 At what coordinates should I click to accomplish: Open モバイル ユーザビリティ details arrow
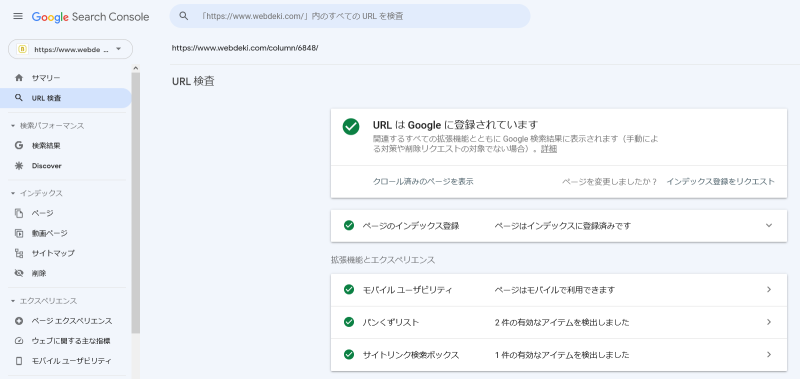769,290
